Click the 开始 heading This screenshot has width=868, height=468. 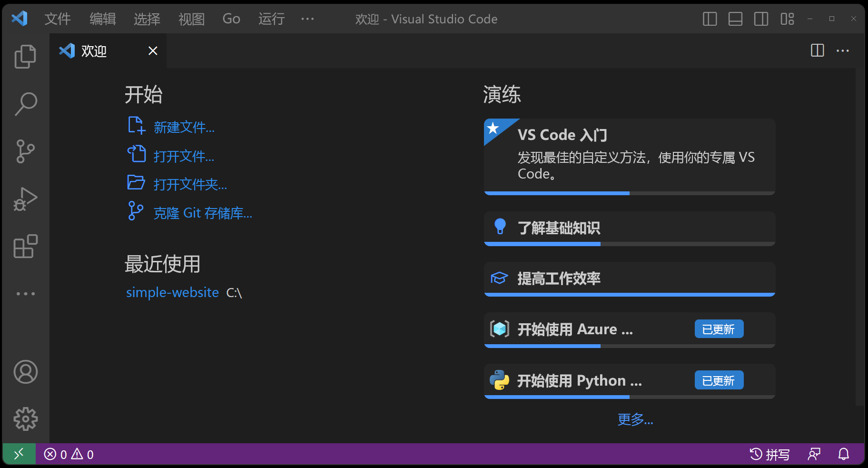[x=144, y=94]
